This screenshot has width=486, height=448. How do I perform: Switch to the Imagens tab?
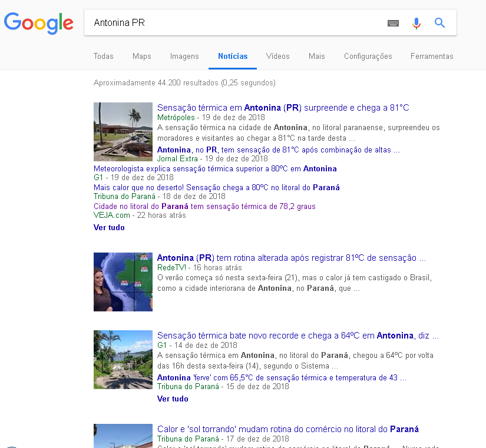[184, 56]
